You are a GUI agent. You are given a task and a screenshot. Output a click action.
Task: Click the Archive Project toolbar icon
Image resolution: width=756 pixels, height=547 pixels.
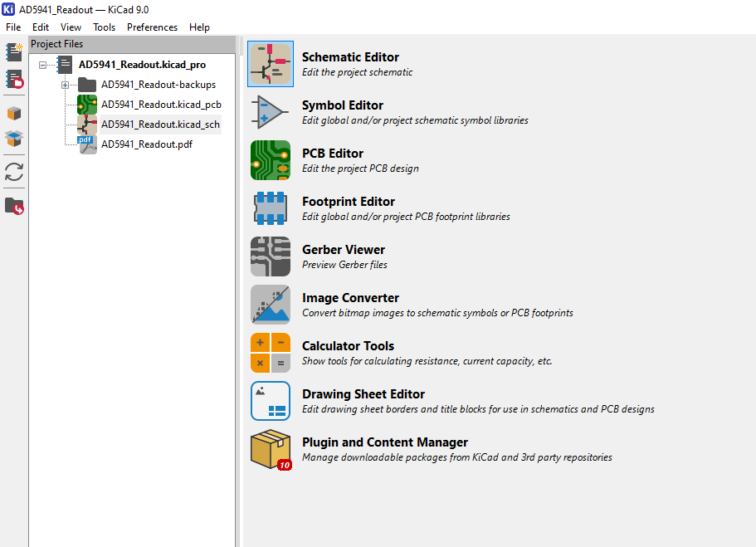coord(14,114)
